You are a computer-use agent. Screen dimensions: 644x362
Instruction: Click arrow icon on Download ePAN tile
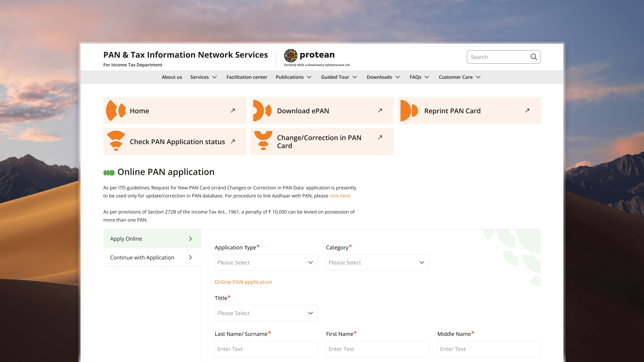tap(380, 110)
